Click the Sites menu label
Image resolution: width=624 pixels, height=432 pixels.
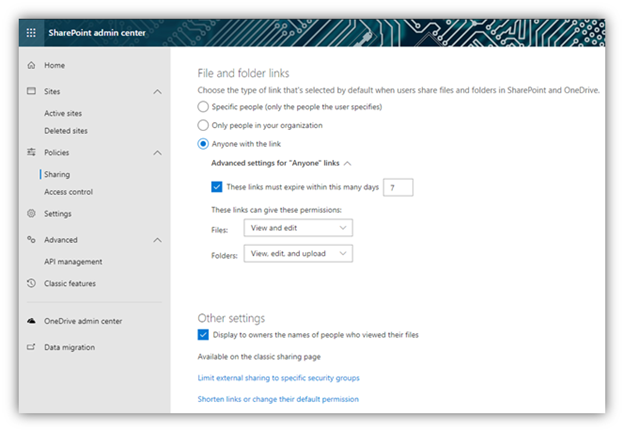click(52, 91)
